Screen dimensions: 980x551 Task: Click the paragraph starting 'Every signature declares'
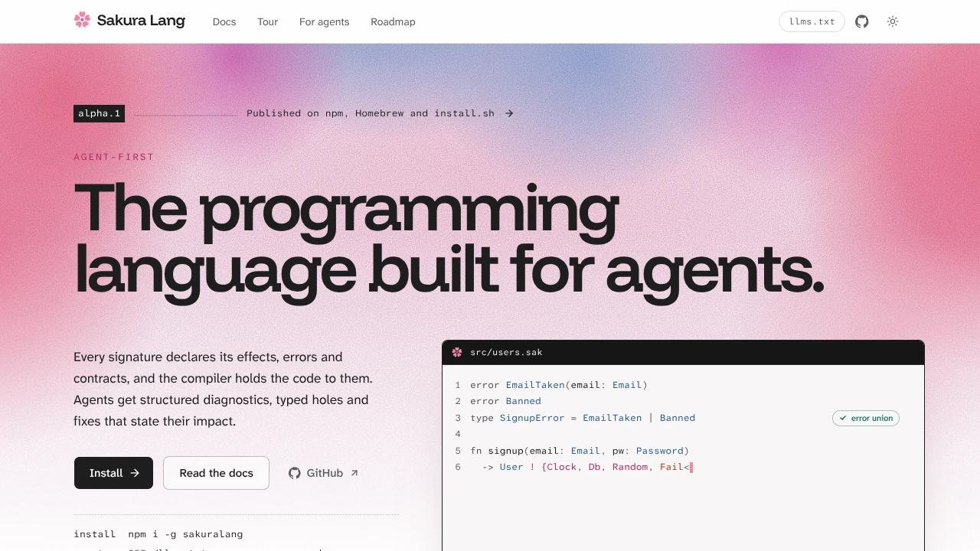coord(223,389)
